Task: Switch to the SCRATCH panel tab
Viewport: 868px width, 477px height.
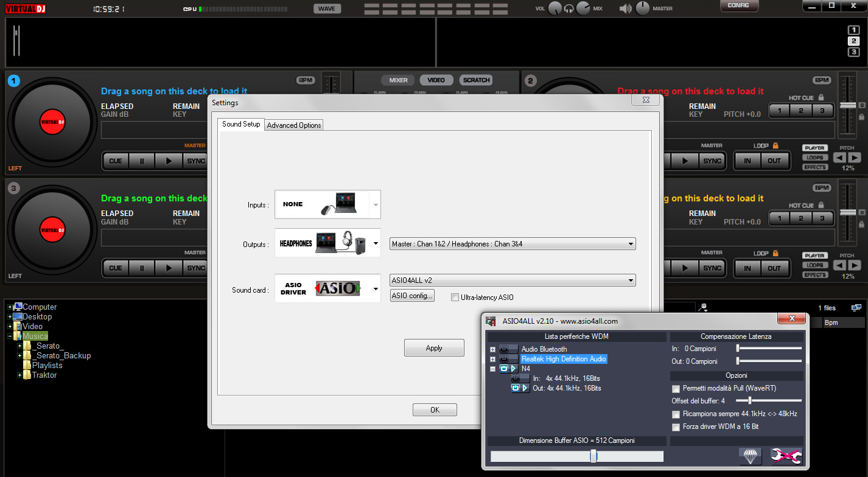Action: pyautogui.click(x=476, y=80)
